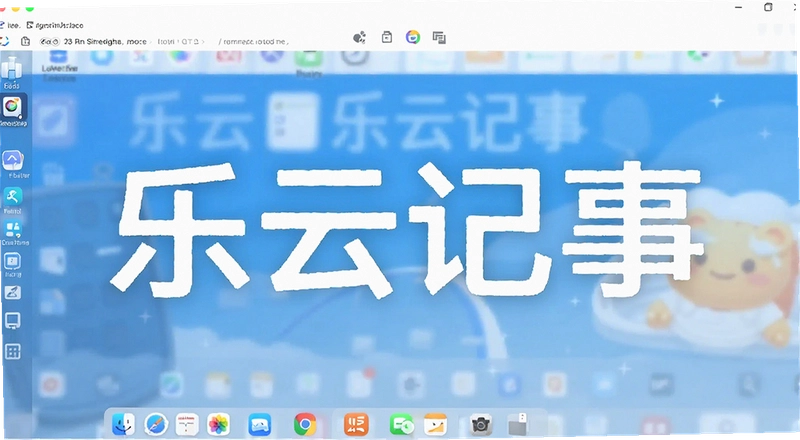Screen dimensions: 800x440
Task: Click the large 乐云记事 title text
Action: tap(407, 231)
